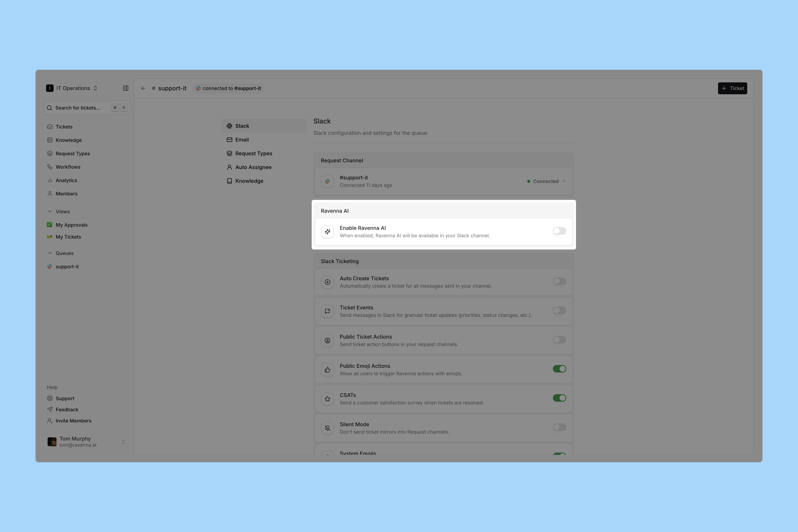Open the Invite Members link
The image size is (798, 532).
click(73, 421)
